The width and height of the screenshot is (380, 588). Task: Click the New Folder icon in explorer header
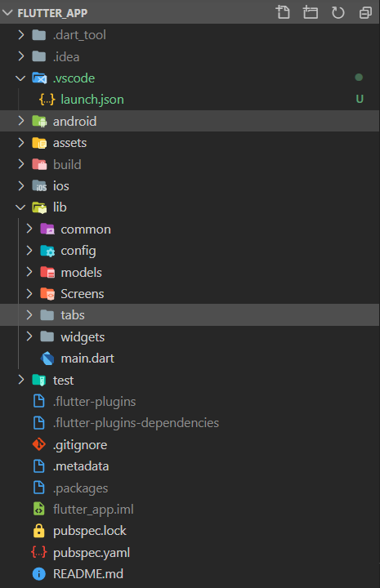[x=311, y=12]
